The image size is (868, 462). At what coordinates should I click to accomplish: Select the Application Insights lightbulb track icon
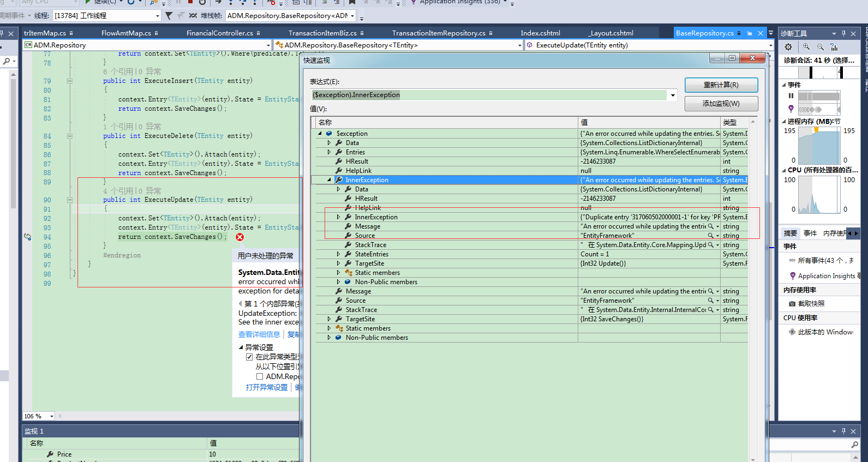pos(791,109)
